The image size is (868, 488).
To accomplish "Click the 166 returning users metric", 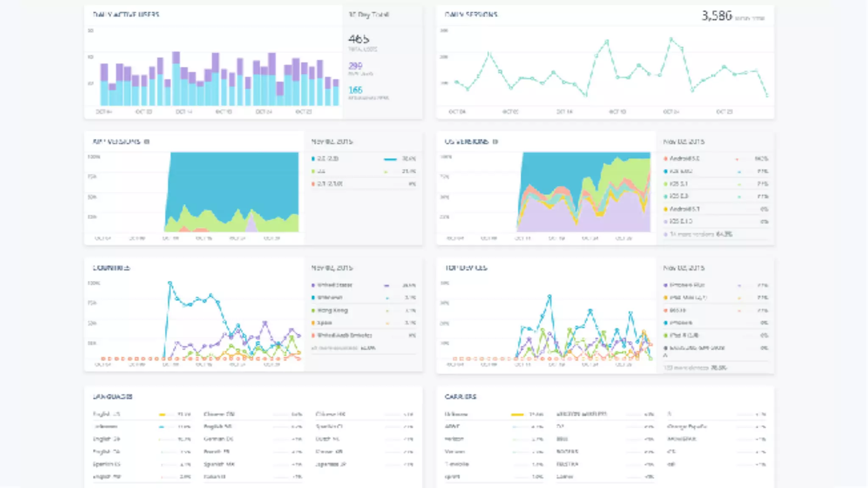I will [x=356, y=90].
